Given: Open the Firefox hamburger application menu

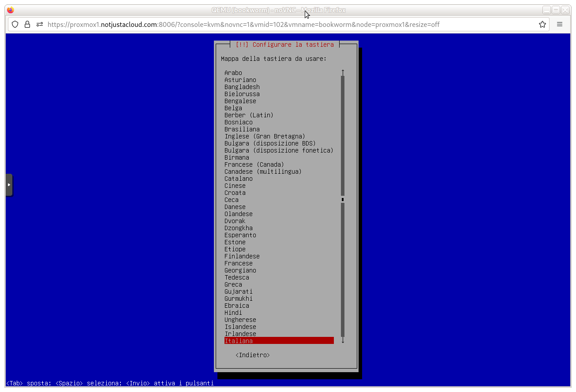Looking at the screenshot, I should click(x=560, y=25).
